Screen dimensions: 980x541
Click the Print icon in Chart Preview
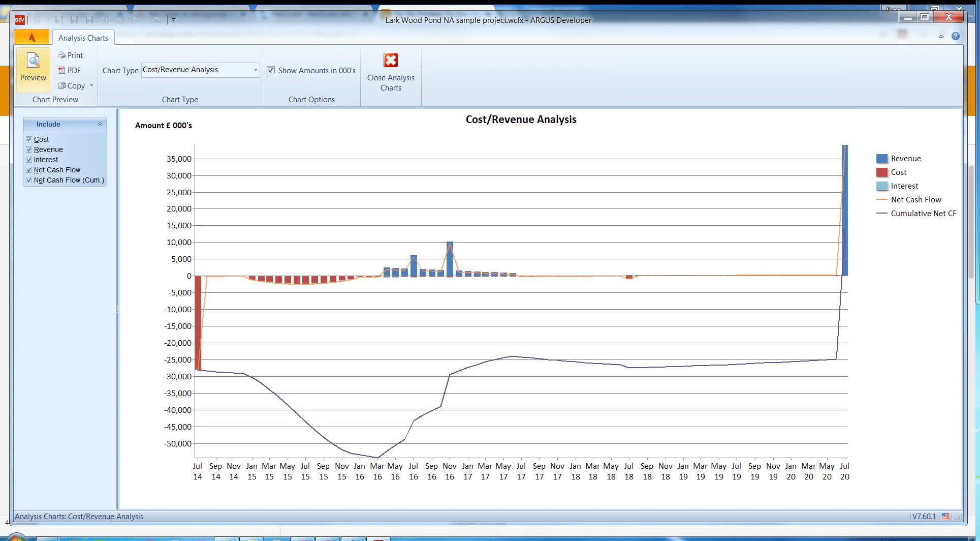[x=62, y=55]
